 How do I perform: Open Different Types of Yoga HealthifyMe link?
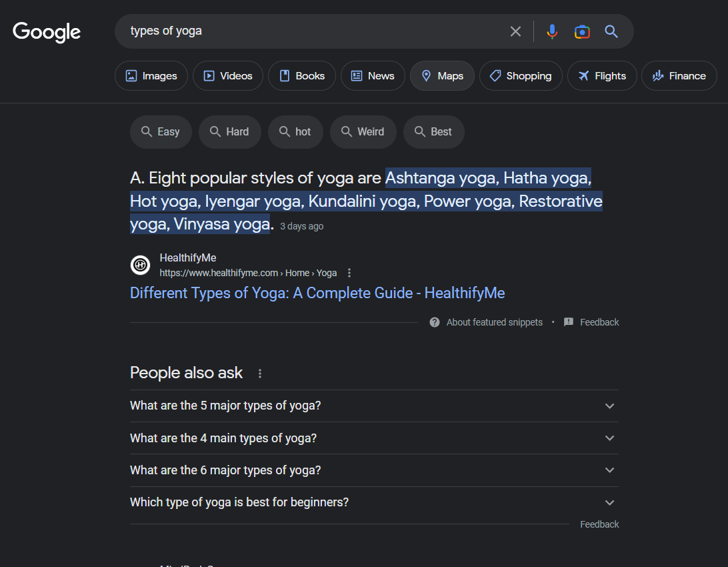point(317,293)
